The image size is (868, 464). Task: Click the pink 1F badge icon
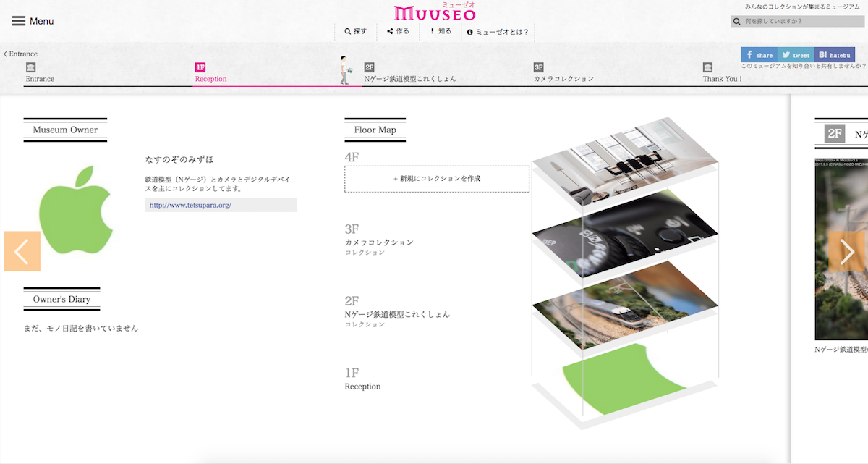point(200,67)
